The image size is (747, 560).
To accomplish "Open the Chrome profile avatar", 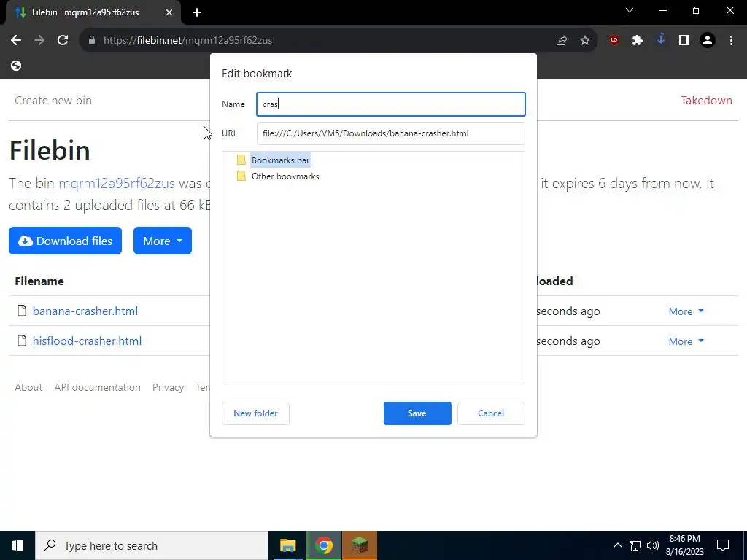I will [708, 41].
